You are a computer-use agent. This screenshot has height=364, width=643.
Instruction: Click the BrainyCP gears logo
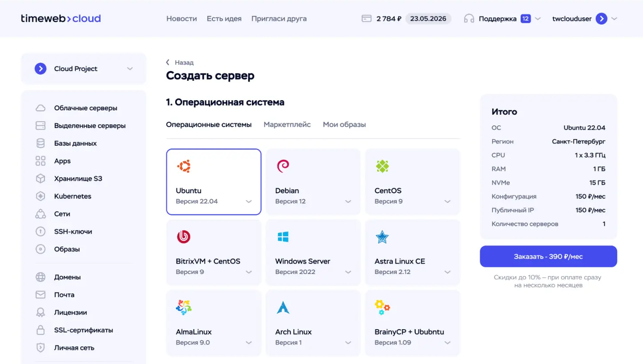383,307
